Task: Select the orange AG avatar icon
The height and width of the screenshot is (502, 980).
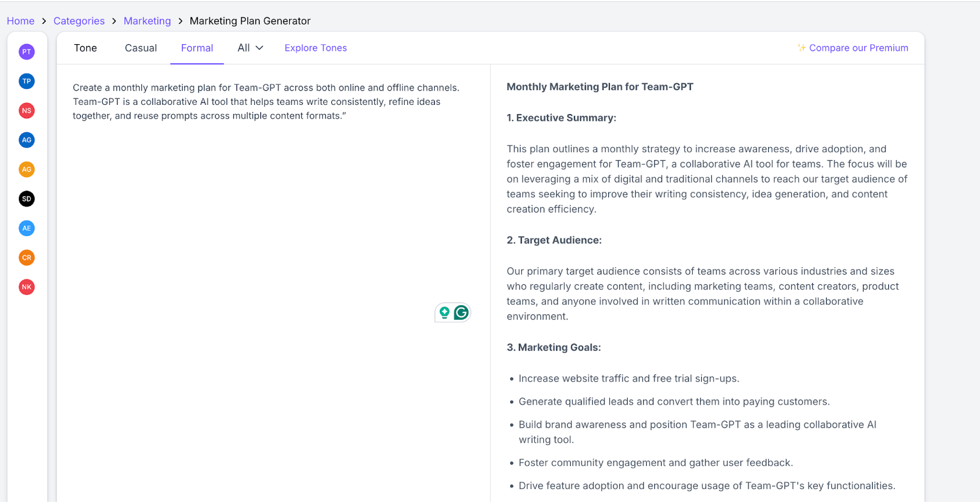Action: (26, 169)
